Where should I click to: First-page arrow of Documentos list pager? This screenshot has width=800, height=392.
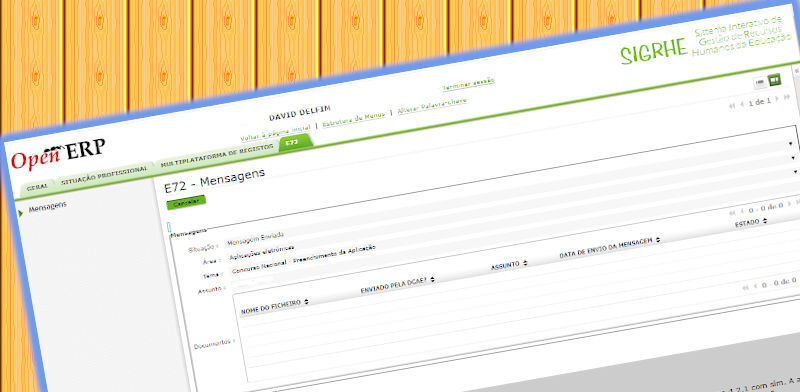tap(745, 289)
